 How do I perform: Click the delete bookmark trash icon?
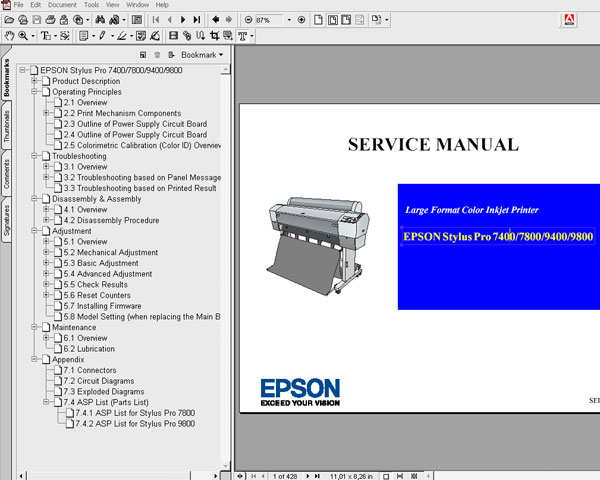click(157, 55)
